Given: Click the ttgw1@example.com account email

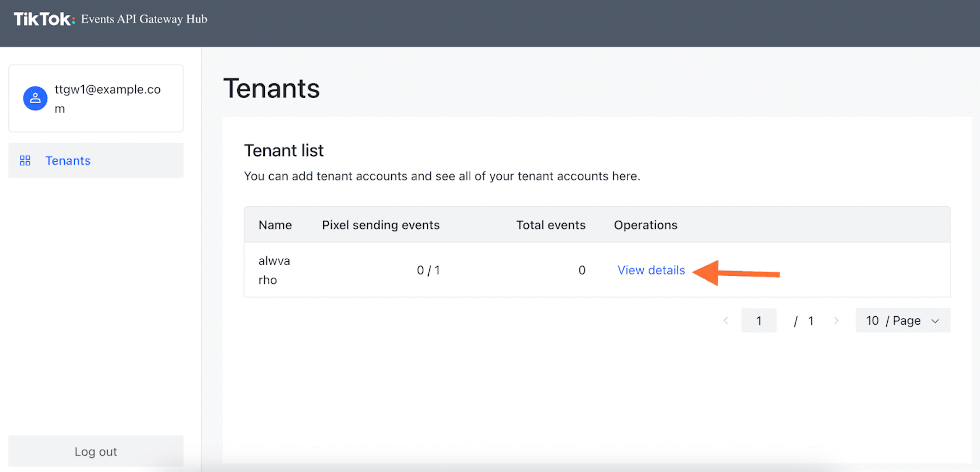Looking at the screenshot, I should coord(108,99).
